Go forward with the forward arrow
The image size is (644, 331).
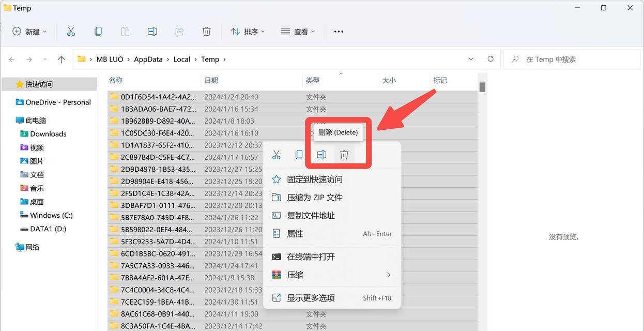click(29, 59)
